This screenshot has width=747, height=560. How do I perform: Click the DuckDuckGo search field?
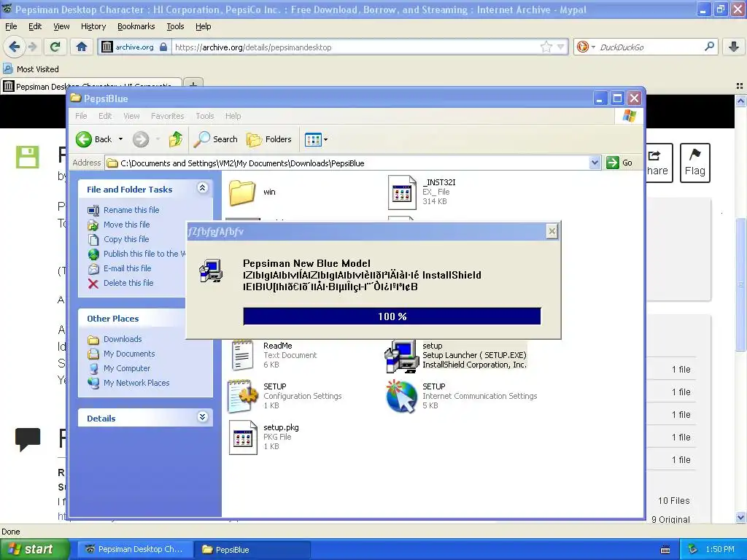click(650, 47)
